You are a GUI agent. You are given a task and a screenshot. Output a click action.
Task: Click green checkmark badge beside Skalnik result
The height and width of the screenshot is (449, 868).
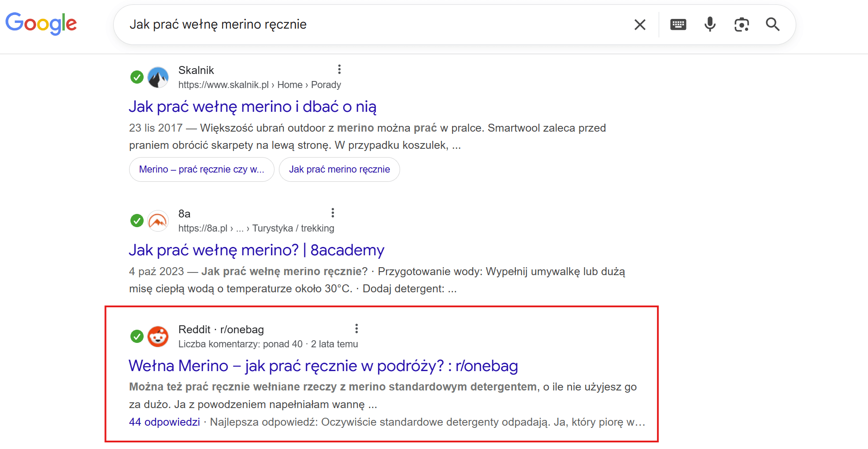click(x=137, y=77)
